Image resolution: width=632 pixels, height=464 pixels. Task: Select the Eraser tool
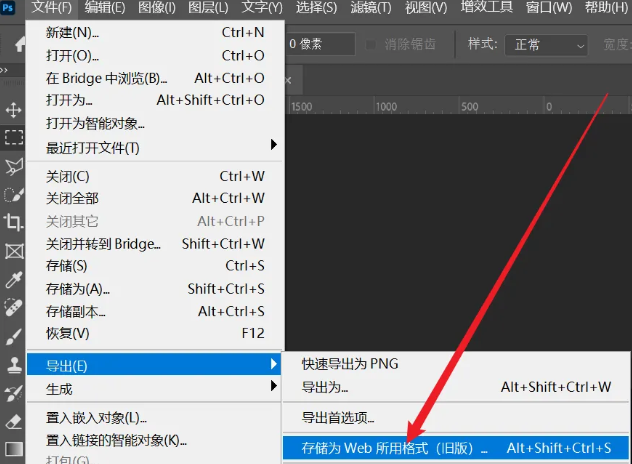click(14, 422)
